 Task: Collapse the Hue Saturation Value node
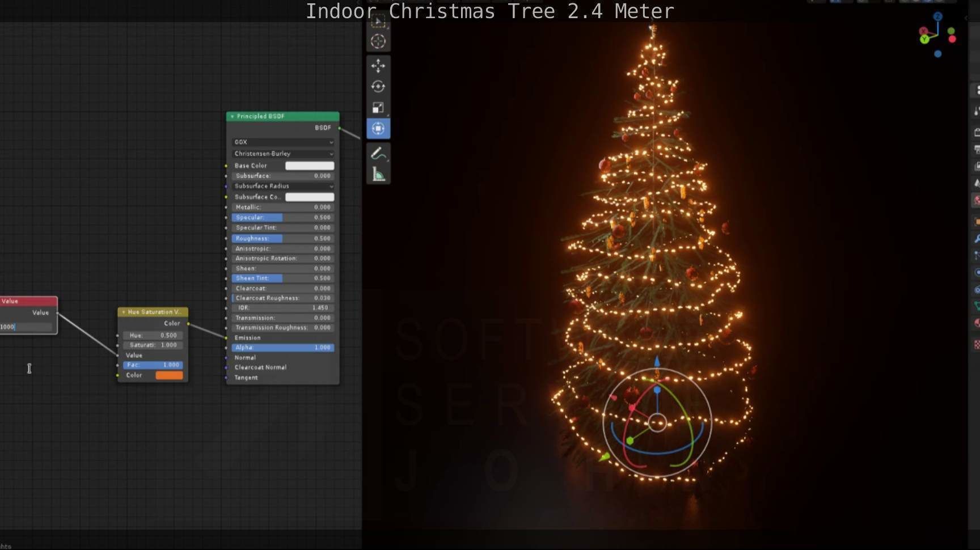(124, 312)
